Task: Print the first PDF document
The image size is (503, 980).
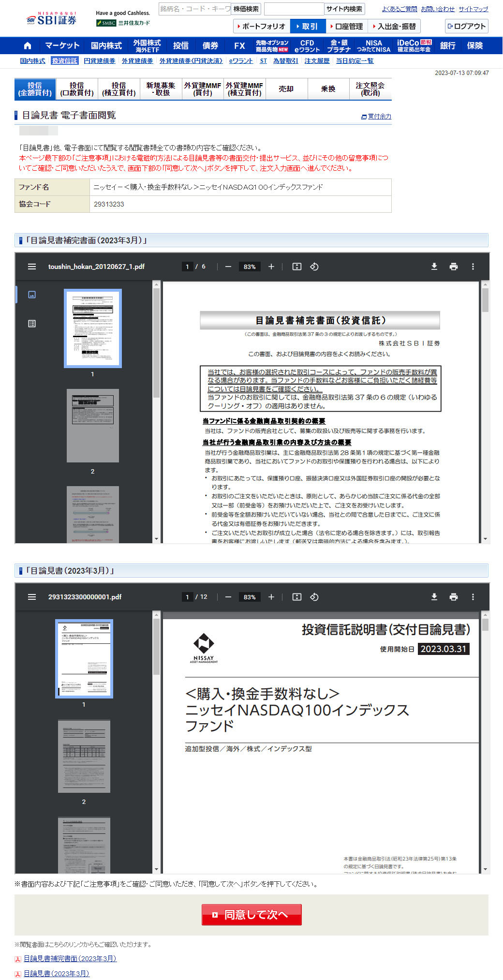Action: tap(453, 267)
